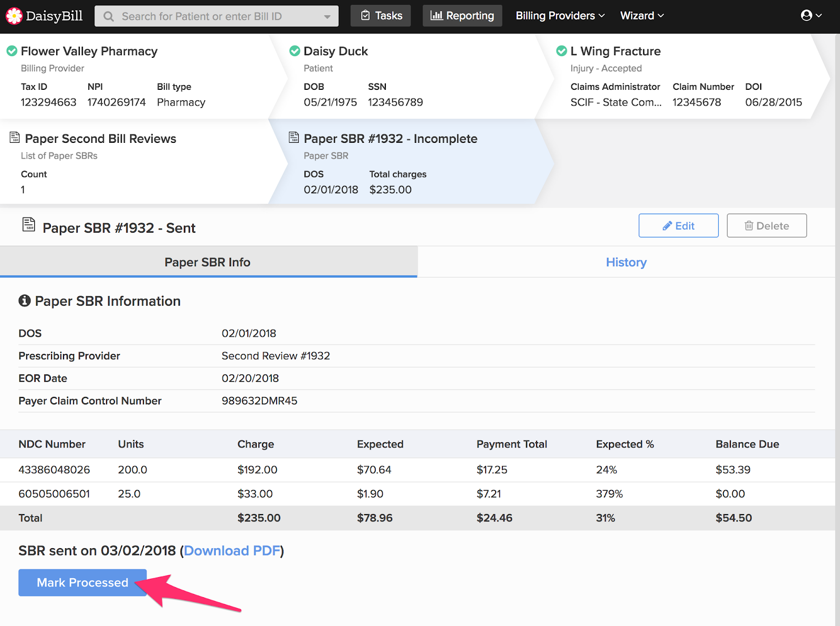Mark the SBR as Processed
This screenshot has height=626, width=840.
pos(82,582)
